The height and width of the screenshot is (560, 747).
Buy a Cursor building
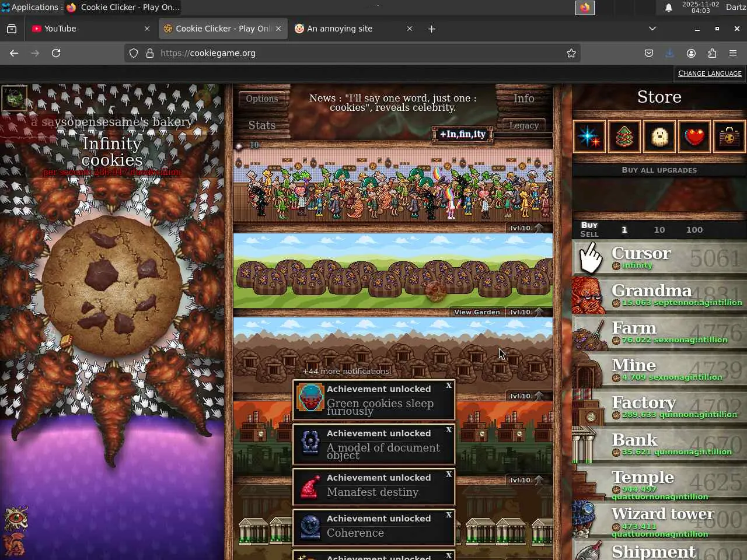659,257
